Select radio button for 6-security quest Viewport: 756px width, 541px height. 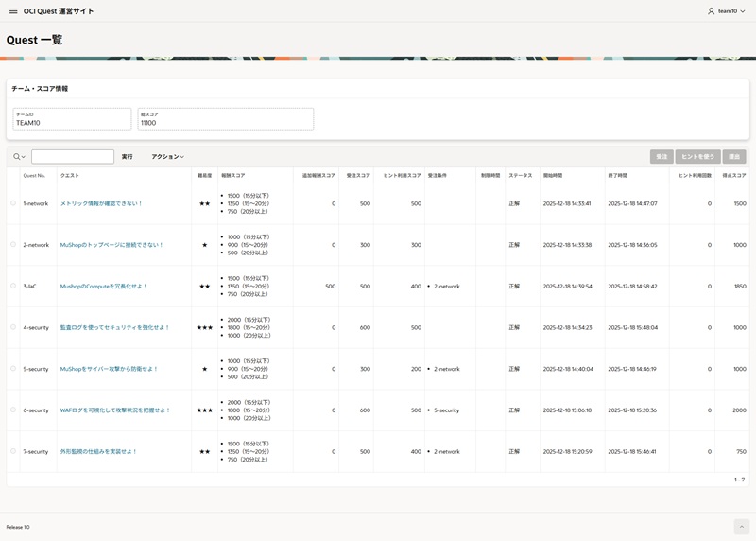click(13, 410)
